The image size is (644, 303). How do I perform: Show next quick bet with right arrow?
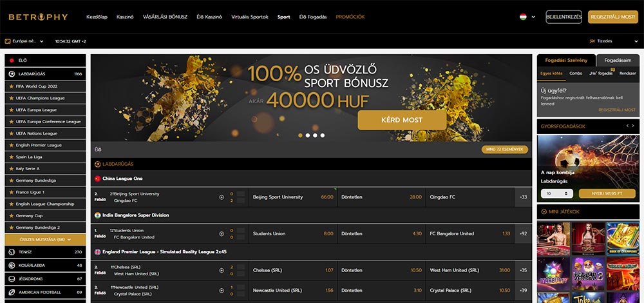[x=634, y=126]
